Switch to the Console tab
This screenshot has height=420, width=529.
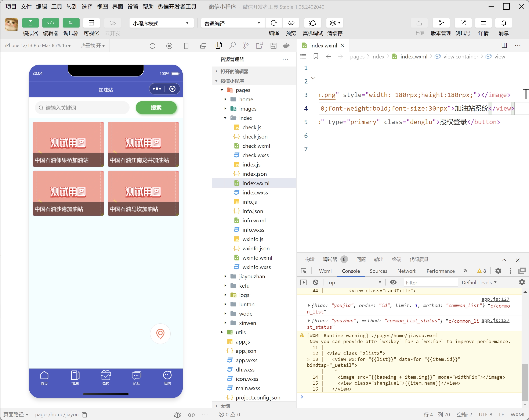coord(351,271)
